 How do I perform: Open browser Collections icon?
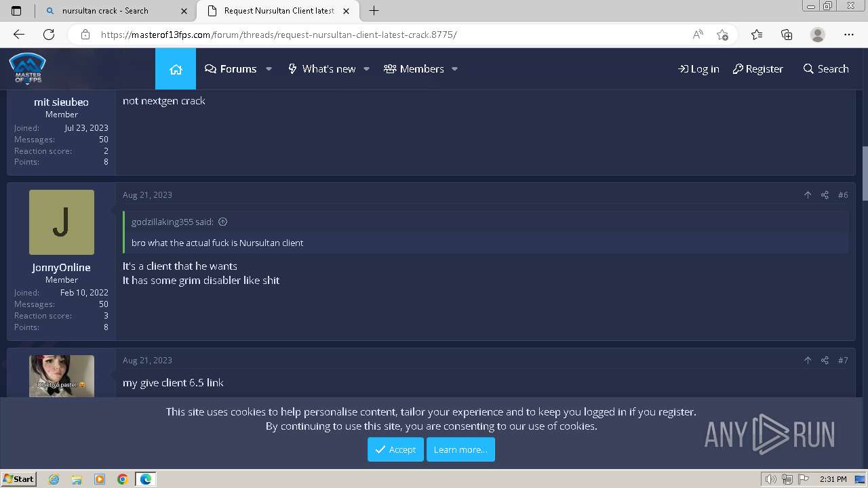click(x=787, y=35)
